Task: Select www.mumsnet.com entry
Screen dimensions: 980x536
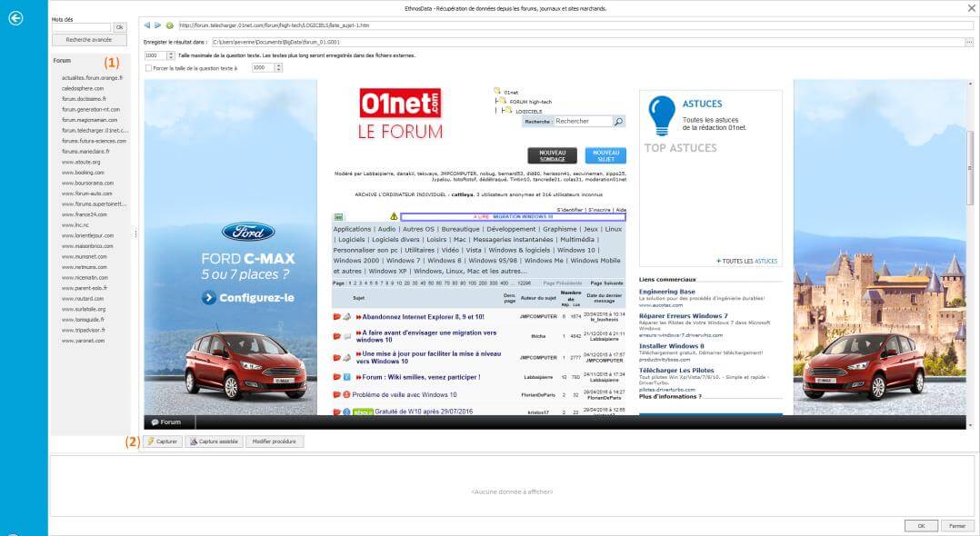Action: point(85,256)
